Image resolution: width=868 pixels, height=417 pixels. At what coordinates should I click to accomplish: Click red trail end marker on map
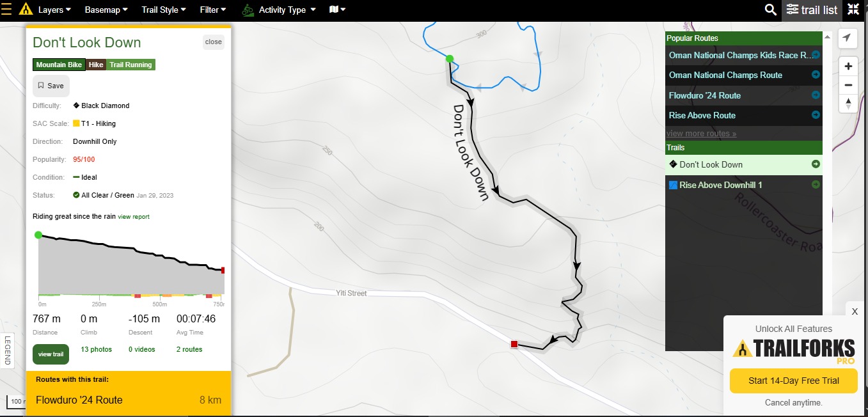[x=514, y=344]
